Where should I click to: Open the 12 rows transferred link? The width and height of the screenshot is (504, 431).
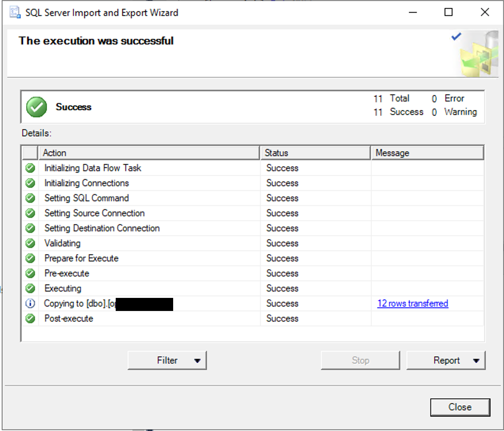pyautogui.click(x=412, y=303)
